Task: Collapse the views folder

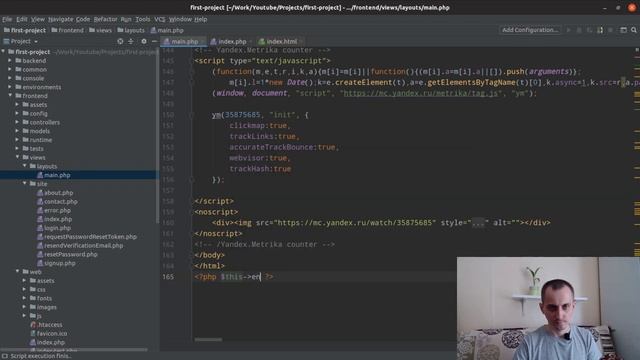Action: 18,157
